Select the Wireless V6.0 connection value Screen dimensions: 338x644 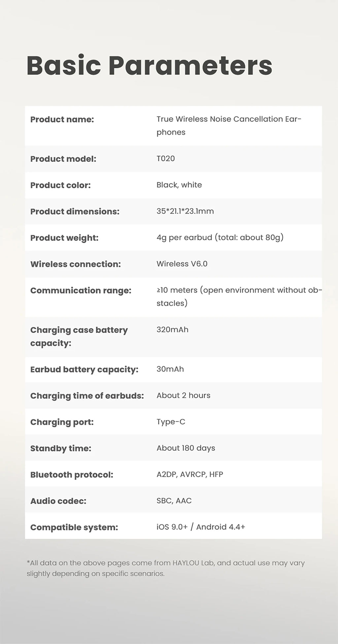click(x=182, y=264)
